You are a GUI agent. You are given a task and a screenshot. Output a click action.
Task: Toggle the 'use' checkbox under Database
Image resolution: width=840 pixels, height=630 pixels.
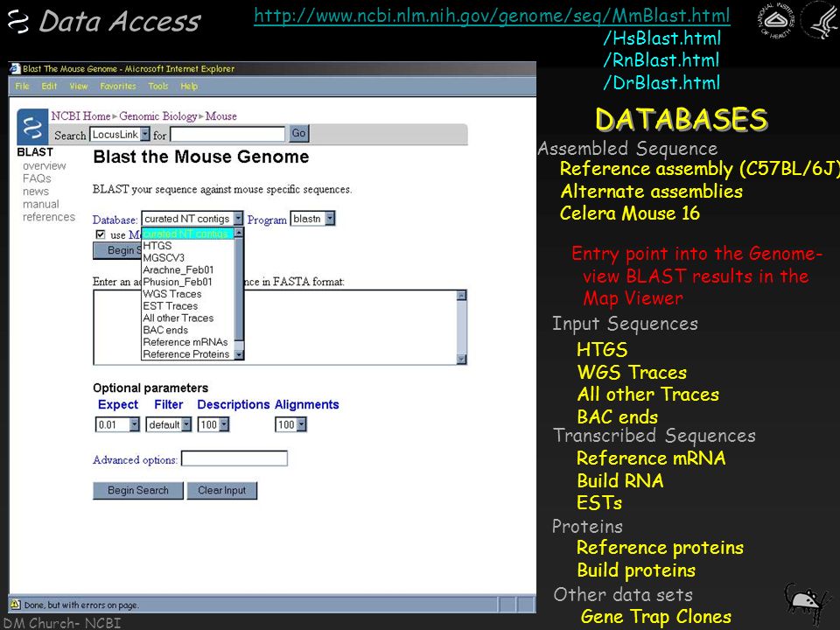pyautogui.click(x=100, y=234)
